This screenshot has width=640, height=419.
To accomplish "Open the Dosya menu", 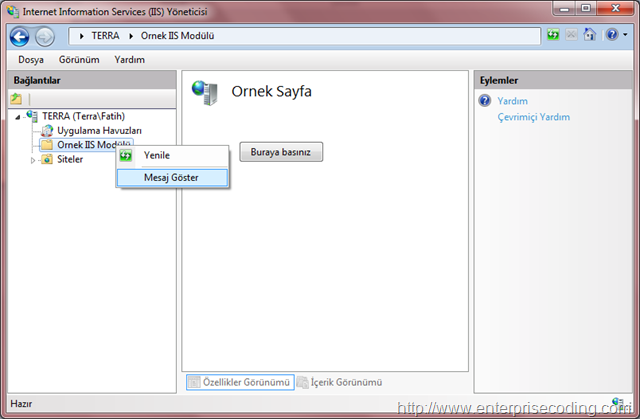I will tap(31, 60).
